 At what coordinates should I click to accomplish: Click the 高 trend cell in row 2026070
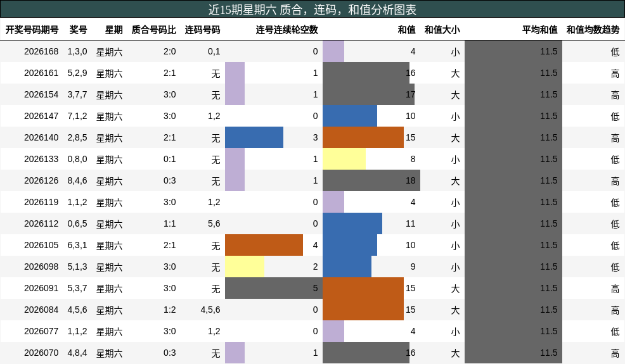[x=615, y=353]
